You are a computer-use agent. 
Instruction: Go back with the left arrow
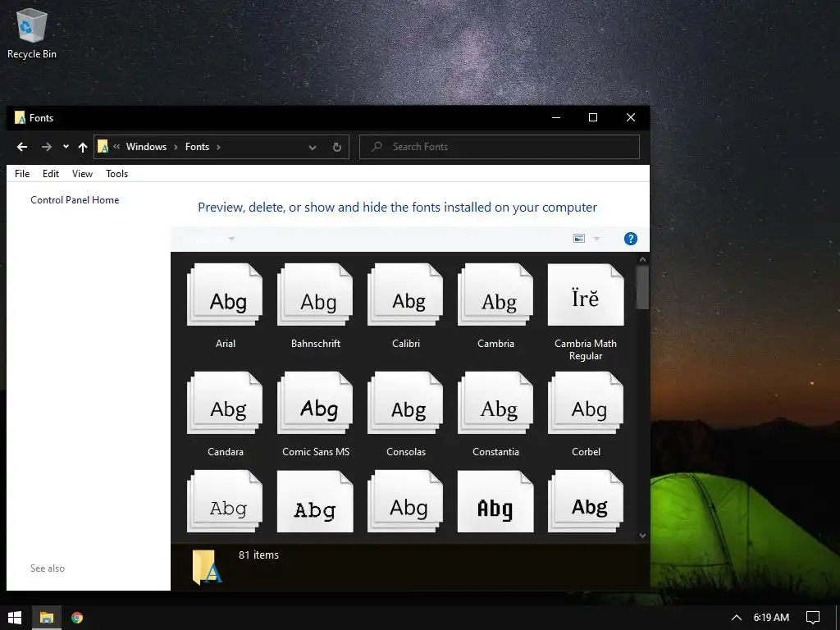click(22, 147)
